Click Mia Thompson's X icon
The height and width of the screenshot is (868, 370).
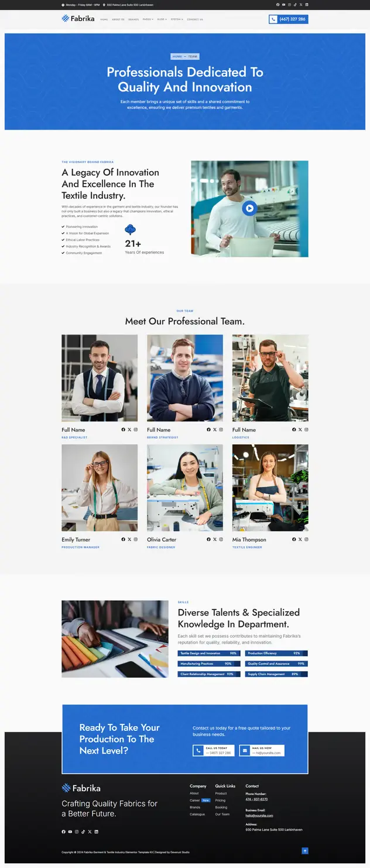(300, 539)
